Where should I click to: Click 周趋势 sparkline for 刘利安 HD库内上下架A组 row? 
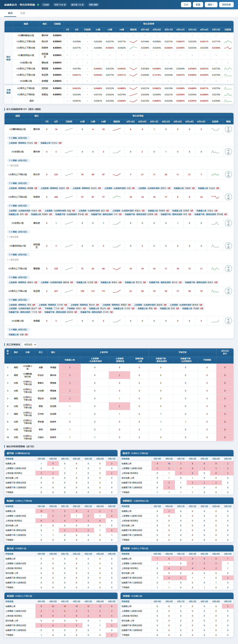coord(133,88)
